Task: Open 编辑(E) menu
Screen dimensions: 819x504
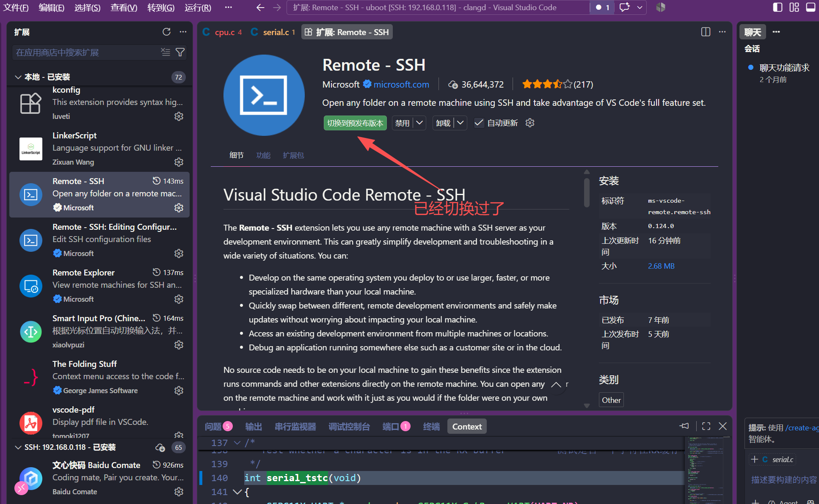Action: click(x=52, y=7)
